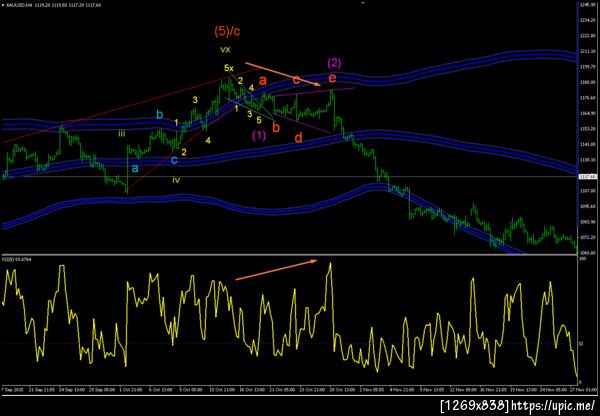The height and width of the screenshot is (416, 600).
Task: Click the cyan a wave label
Action: tap(135, 168)
